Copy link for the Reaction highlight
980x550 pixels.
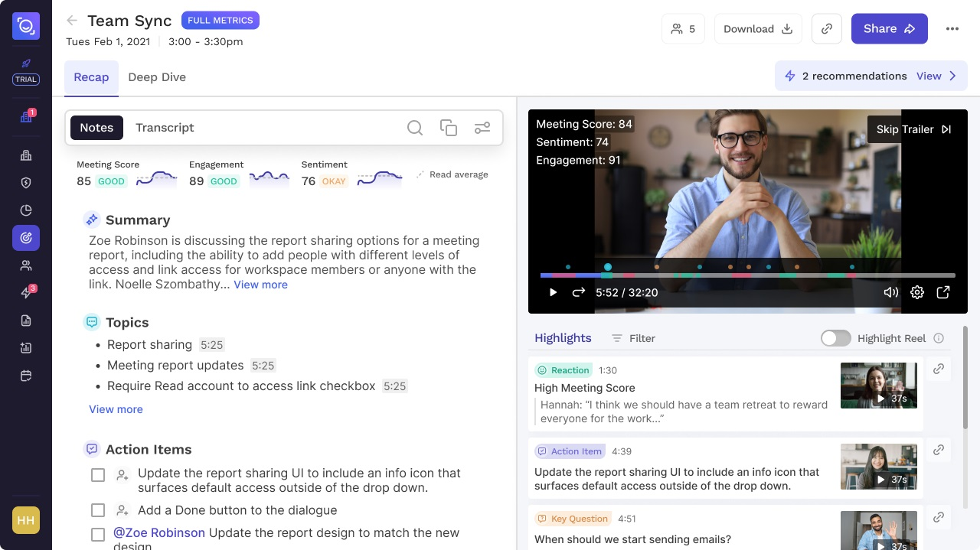click(939, 369)
